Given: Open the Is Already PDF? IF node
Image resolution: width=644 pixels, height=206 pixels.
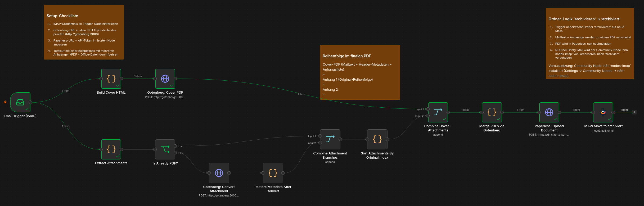Looking at the screenshot, I should pos(165,149).
